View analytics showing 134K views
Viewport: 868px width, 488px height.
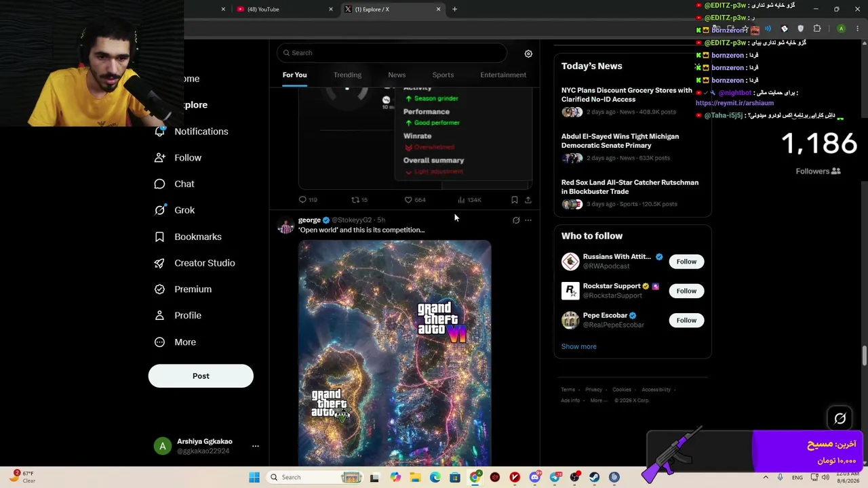click(x=469, y=200)
